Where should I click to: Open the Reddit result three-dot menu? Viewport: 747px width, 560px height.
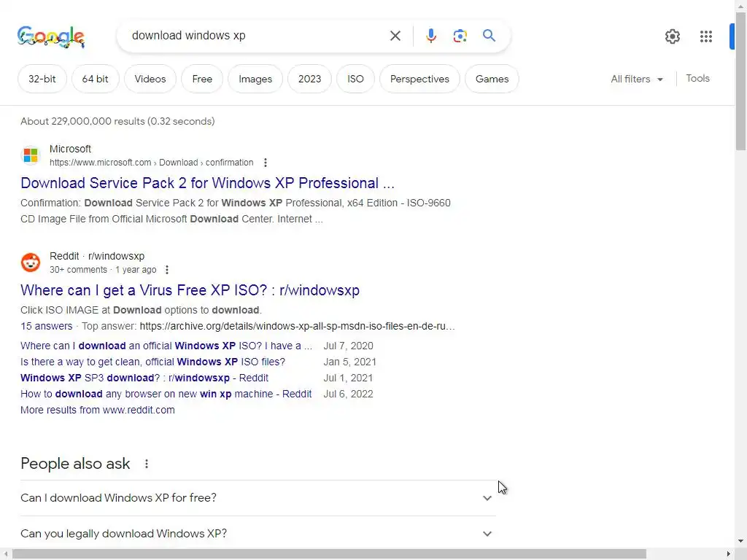coord(167,270)
